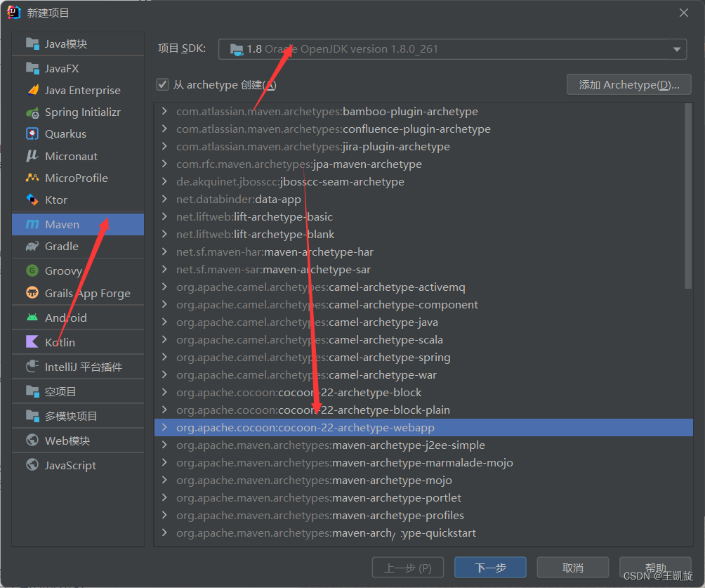Click the Groovy green circle icon
Screen dimensions: 705x588
32,270
